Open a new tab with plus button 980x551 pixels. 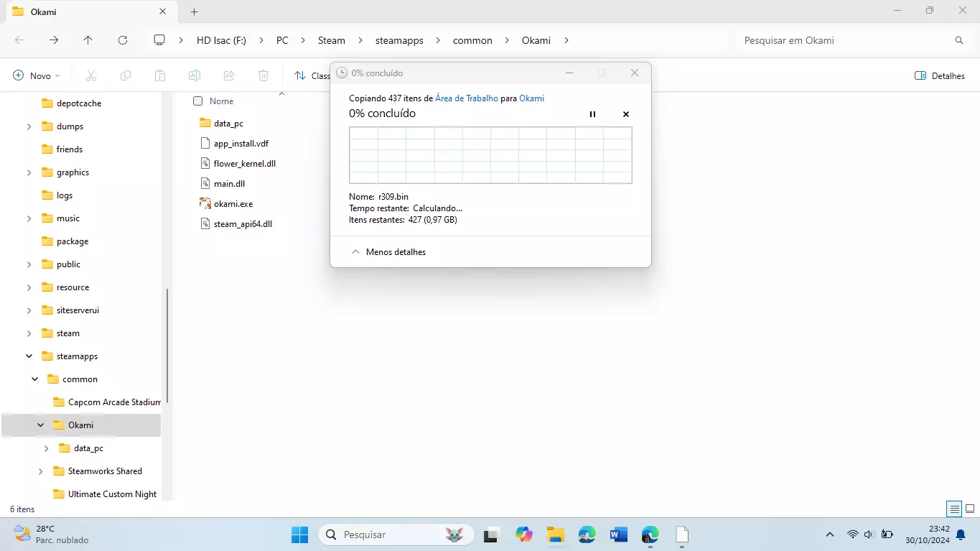coord(194,11)
